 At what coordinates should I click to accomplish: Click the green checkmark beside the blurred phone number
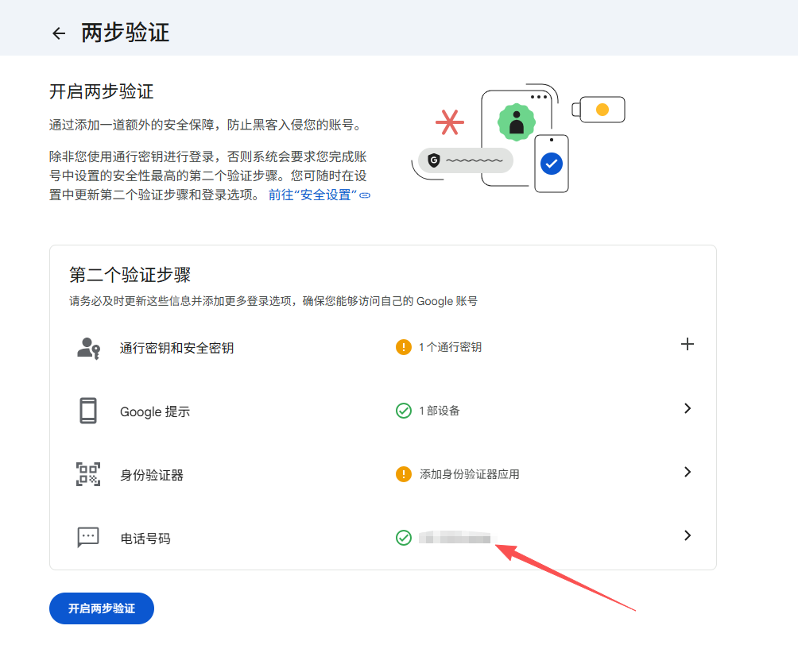click(404, 538)
